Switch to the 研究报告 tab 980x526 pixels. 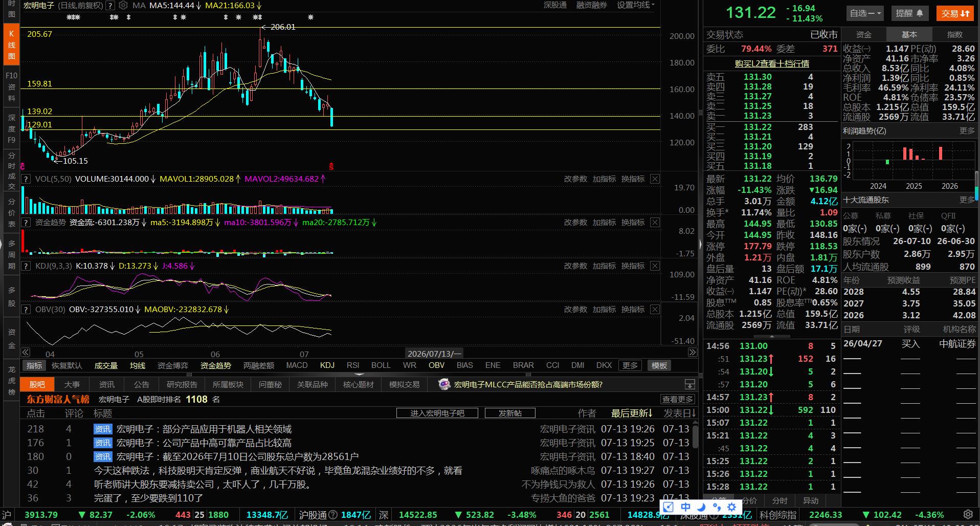point(182,384)
